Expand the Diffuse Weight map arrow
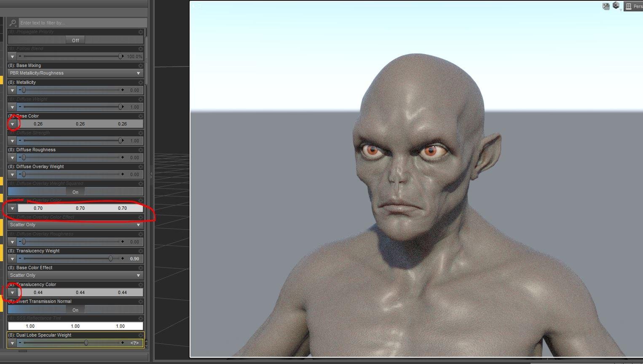 coord(12,107)
